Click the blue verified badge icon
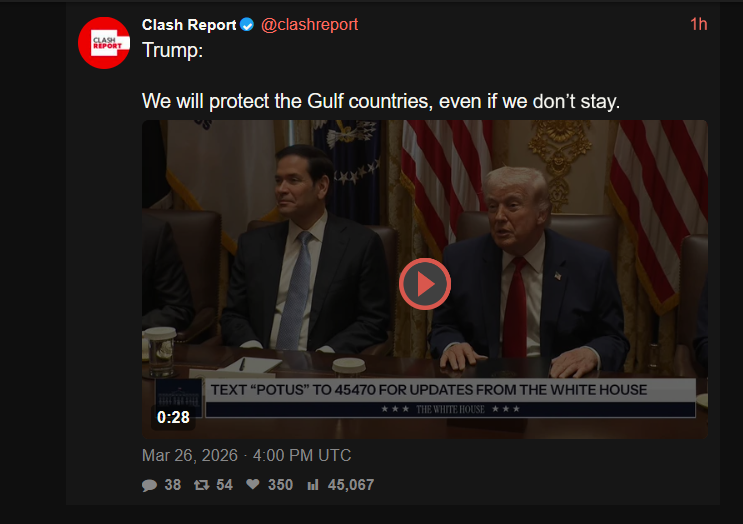Viewport: 743px width, 524px height. (x=247, y=25)
